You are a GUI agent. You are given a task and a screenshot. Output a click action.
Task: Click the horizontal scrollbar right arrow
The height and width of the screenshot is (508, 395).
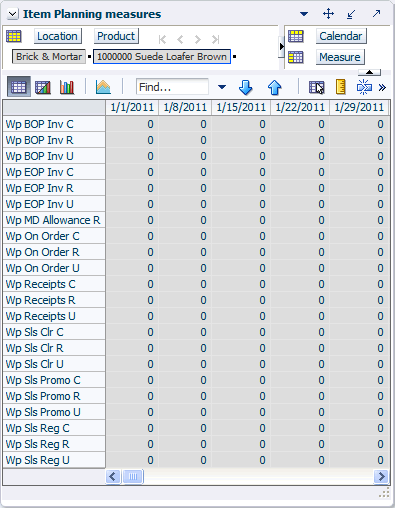(381, 476)
